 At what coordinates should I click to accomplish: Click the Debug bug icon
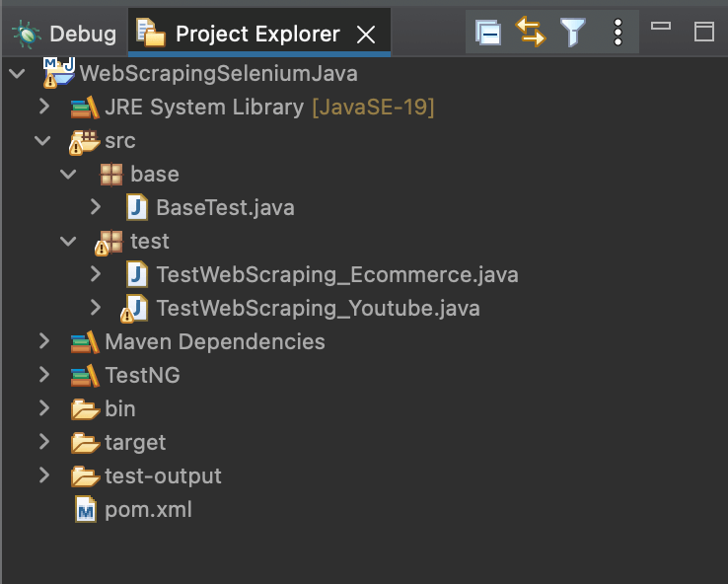pos(26,35)
